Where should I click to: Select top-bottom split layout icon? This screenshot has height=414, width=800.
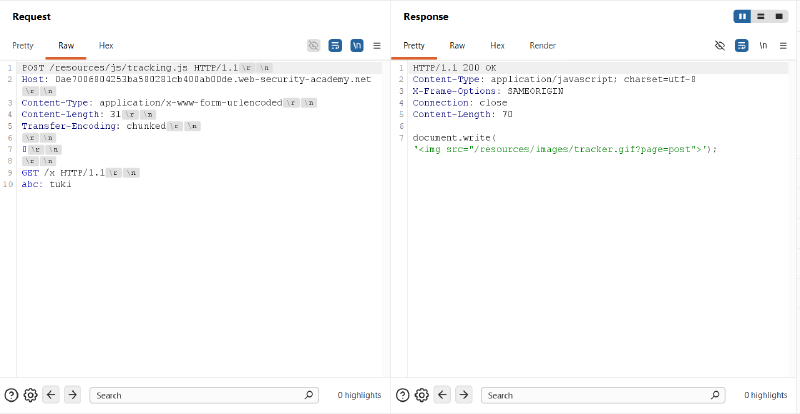click(761, 16)
